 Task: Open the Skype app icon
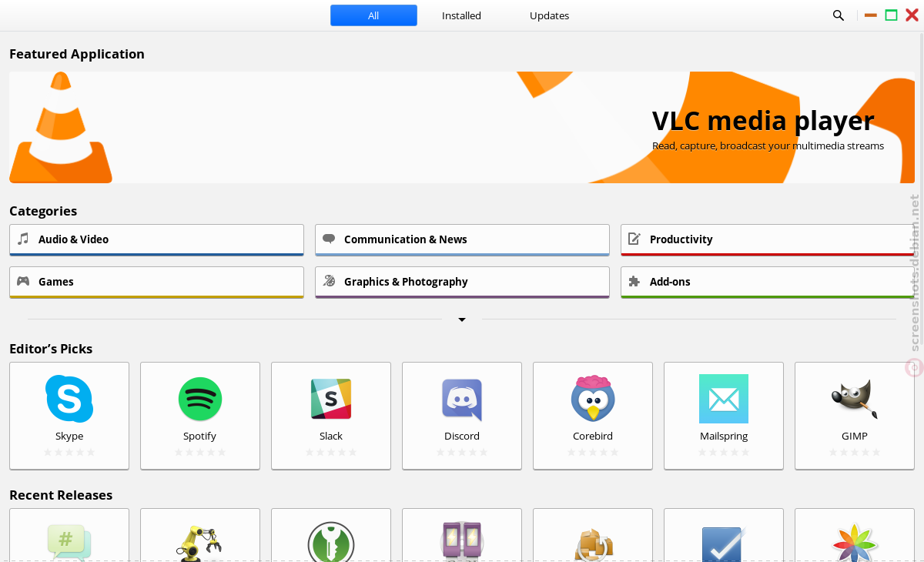[69, 399]
